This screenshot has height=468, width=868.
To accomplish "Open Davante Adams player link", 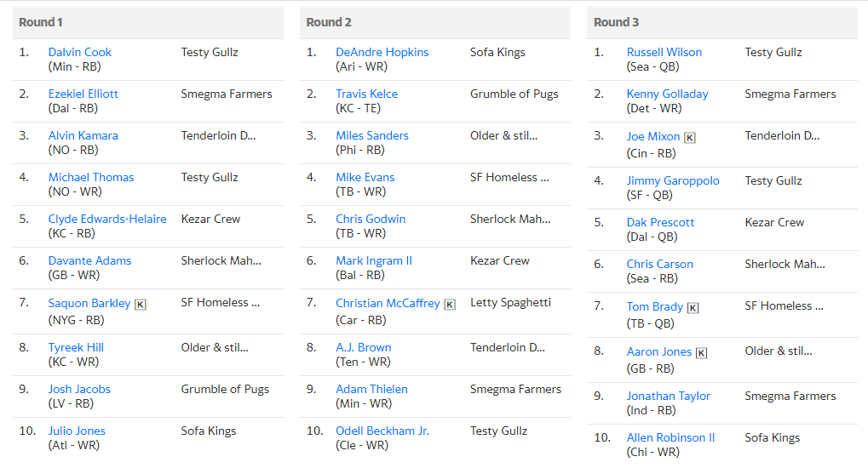I will (x=89, y=260).
